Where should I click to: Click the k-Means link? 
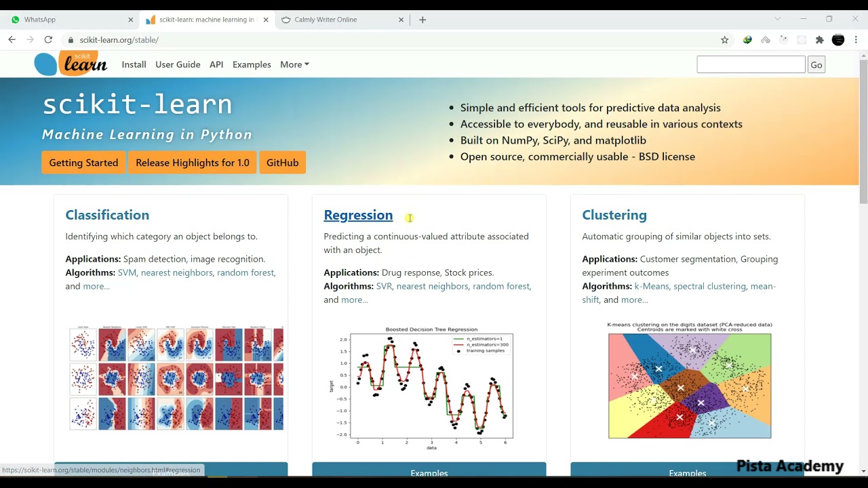[x=652, y=286]
